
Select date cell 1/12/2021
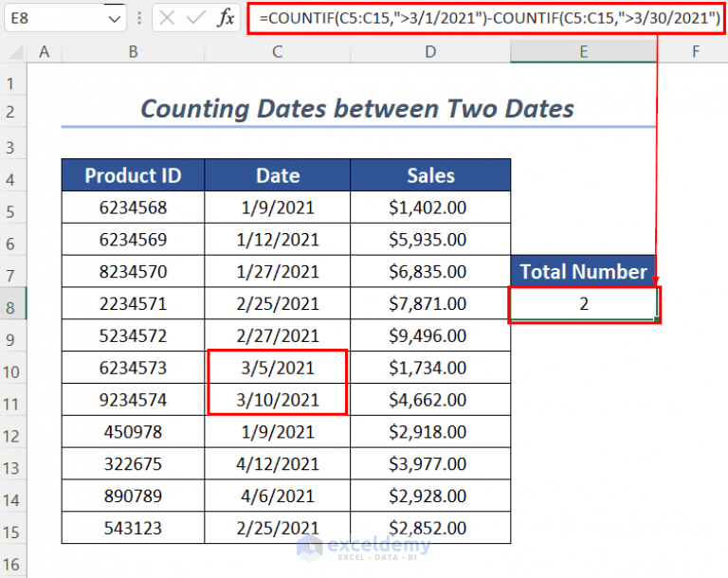coord(277,239)
